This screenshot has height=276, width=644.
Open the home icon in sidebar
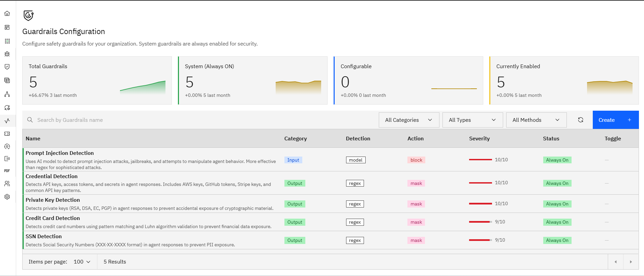click(7, 13)
